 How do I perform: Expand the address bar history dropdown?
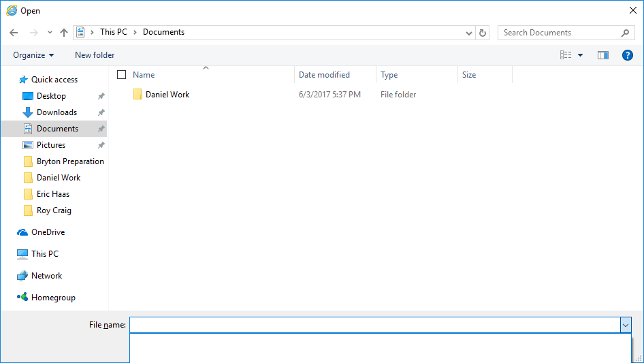pos(469,33)
